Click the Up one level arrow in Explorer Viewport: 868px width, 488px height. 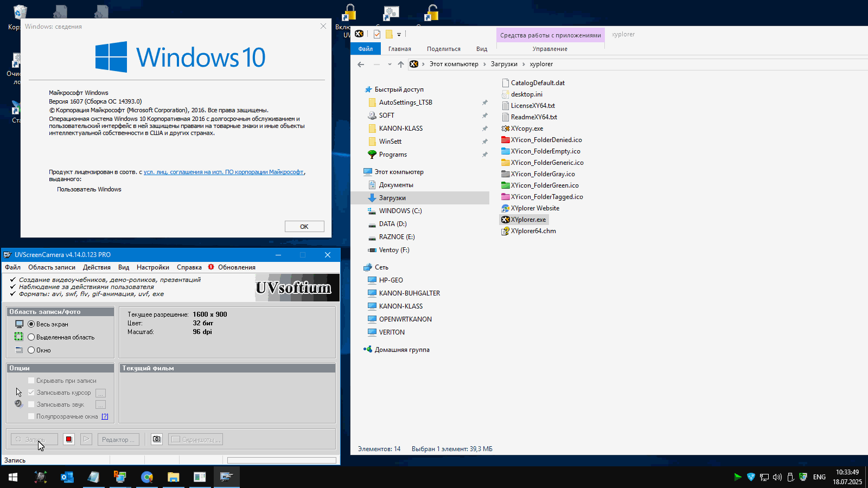(400, 64)
